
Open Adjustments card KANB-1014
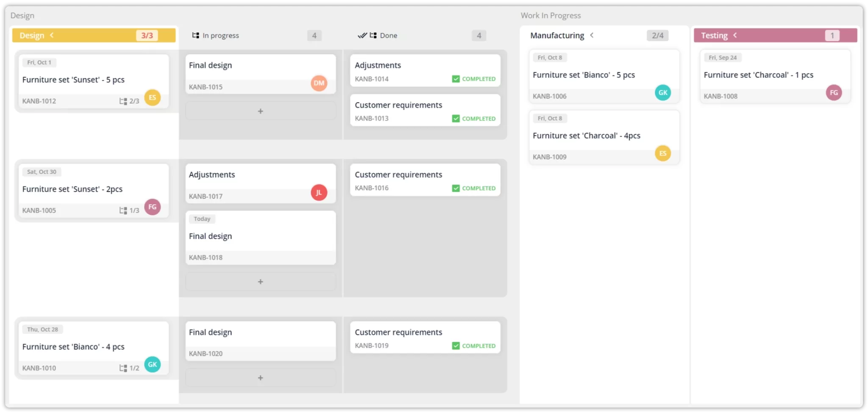point(425,71)
